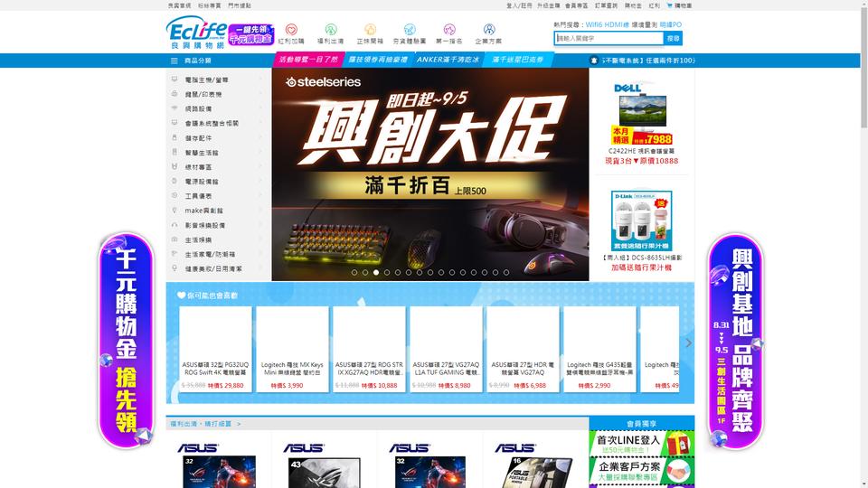Click the heart icon beside 你可能也會喜歡
The width and height of the screenshot is (868, 488).
[x=181, y=296]
